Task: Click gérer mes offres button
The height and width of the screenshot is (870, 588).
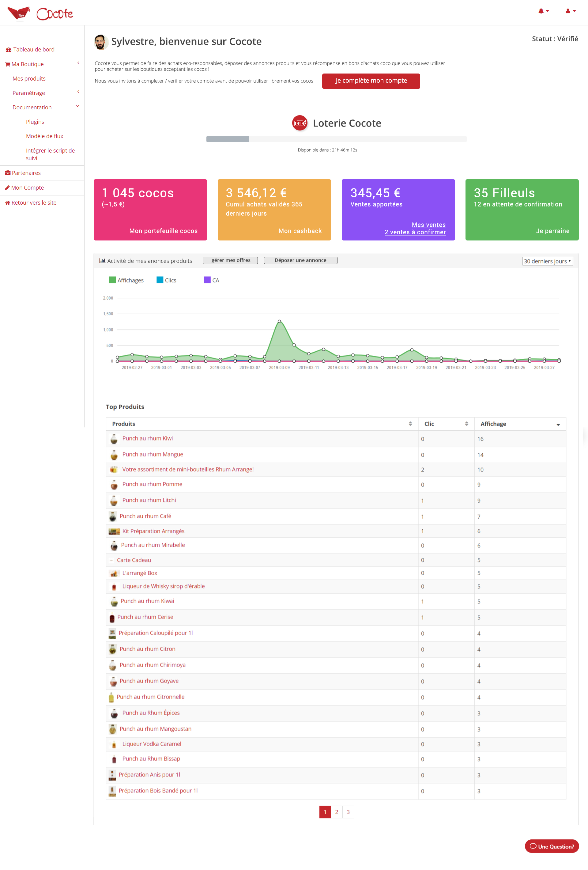Action: point(230,260)
